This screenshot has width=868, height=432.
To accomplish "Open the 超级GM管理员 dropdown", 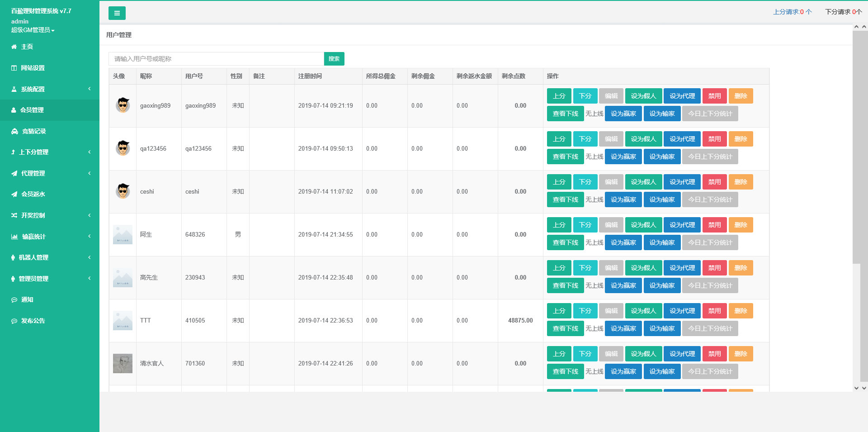I will (33, 30).
